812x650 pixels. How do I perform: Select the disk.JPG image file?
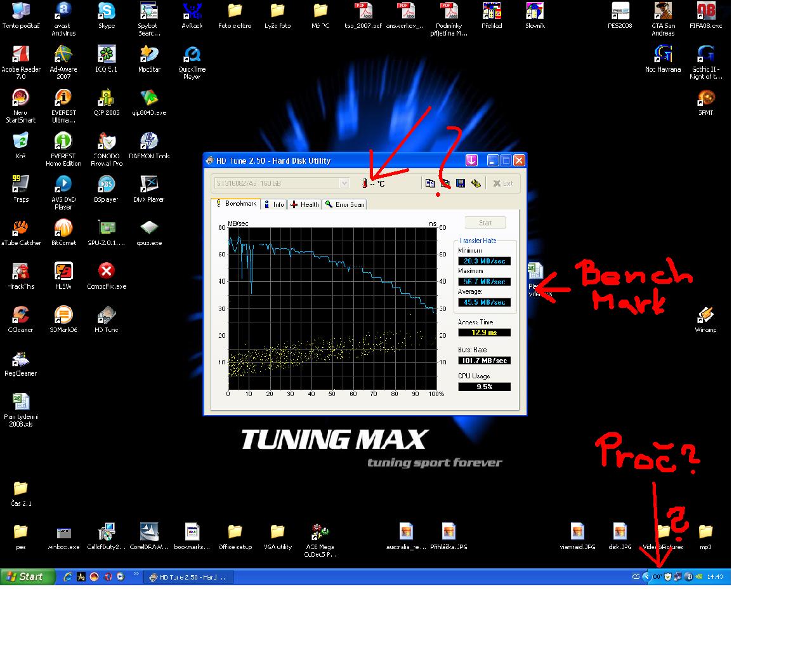point(620,536)
